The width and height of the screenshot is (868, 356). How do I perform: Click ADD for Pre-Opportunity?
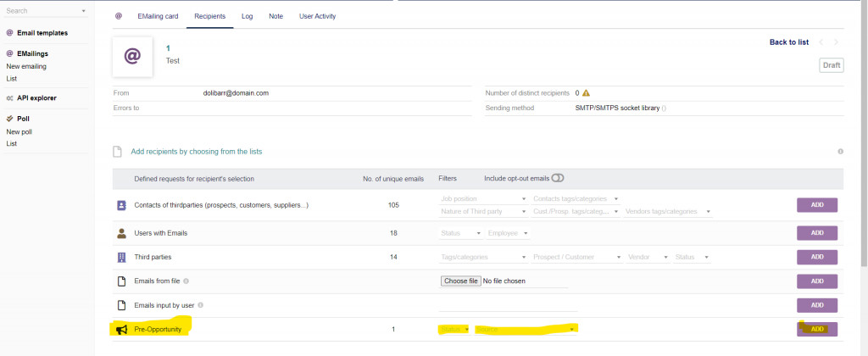point(817,330)
